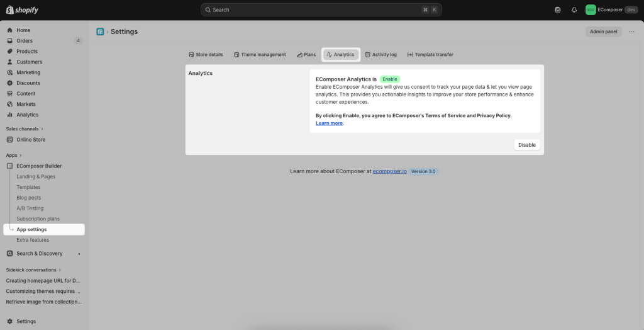Expand the Sales channels section

[25, 128]
